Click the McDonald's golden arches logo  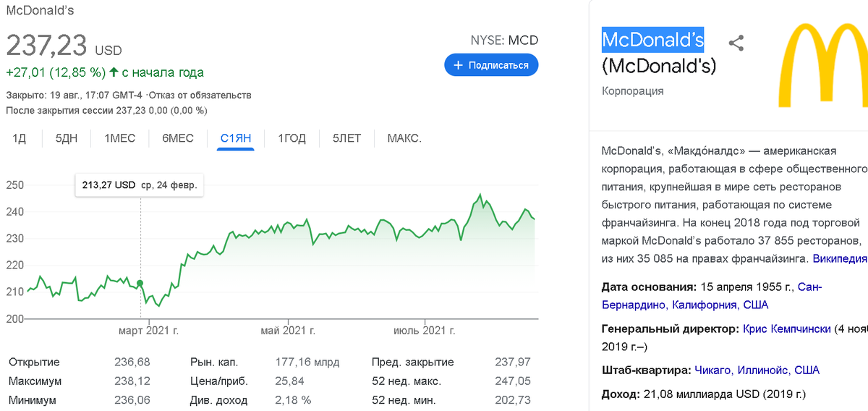[x=823, y=65]
